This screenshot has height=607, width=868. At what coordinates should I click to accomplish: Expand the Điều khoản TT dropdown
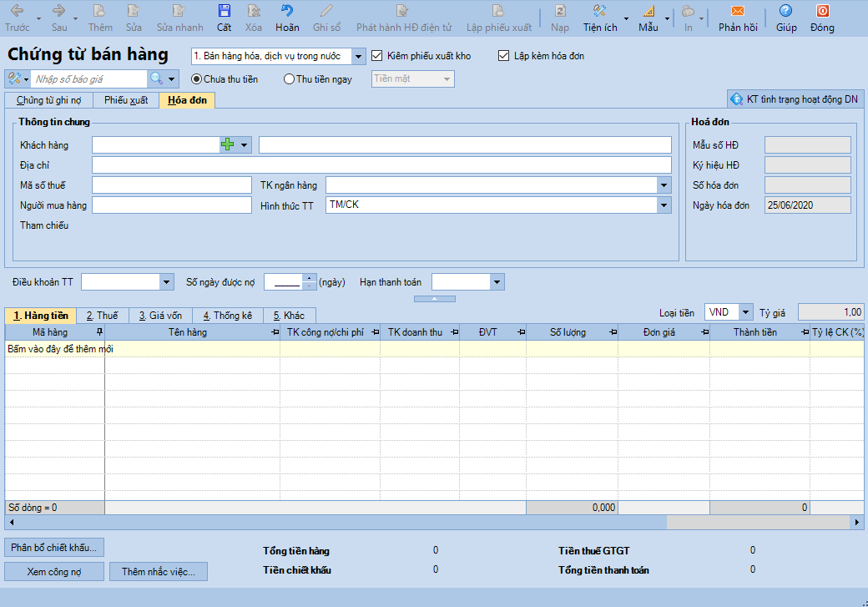[x=167, y=282]
